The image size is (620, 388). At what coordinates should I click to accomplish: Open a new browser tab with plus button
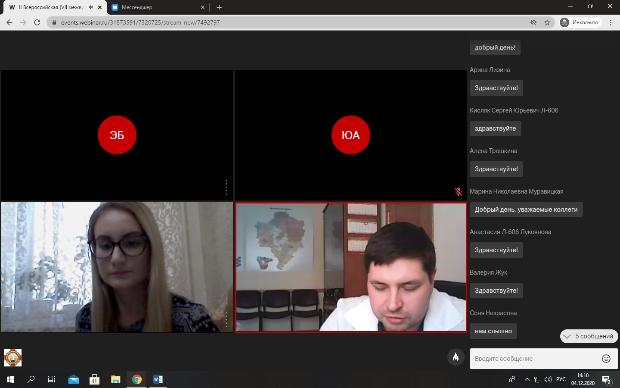pyautogui.click(x=219, y=8)
